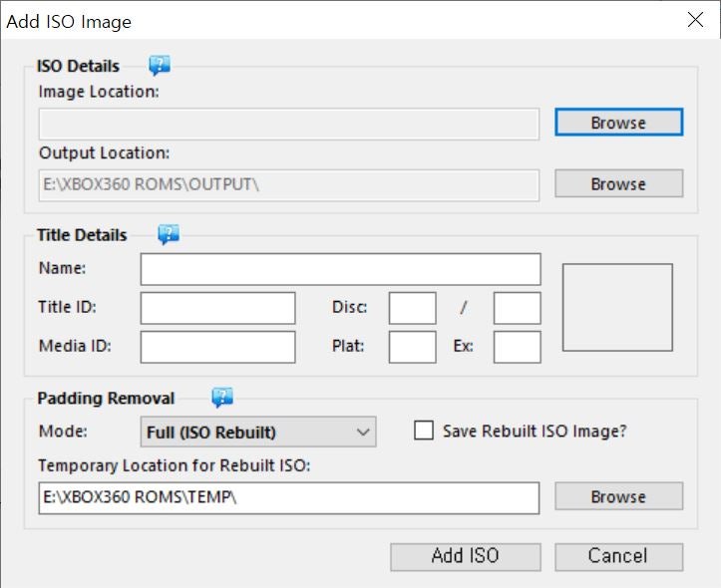Image resolution: width=721 pixels, height=588 pixels.
Task: Focus the Title ID field
Action: (217, 308)
